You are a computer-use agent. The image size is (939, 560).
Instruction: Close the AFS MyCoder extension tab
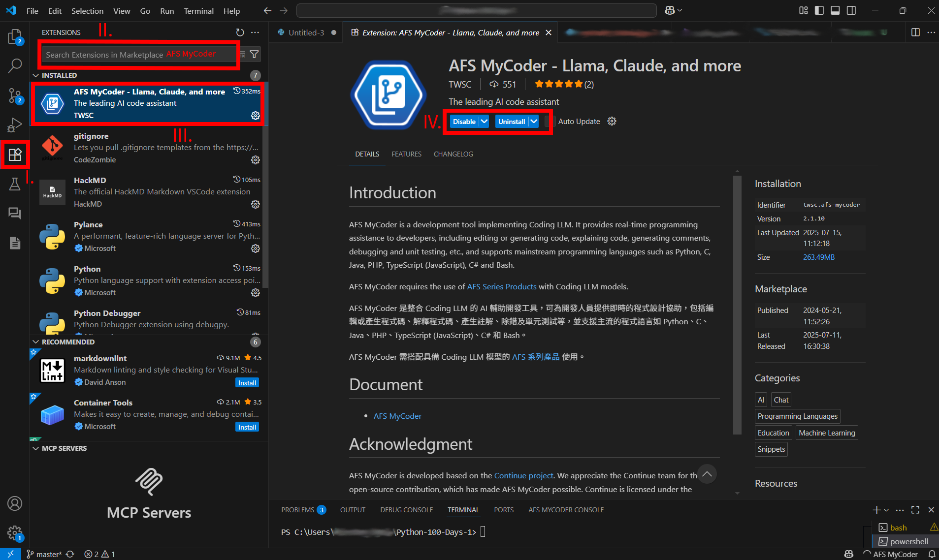click(x=548, y=32)
